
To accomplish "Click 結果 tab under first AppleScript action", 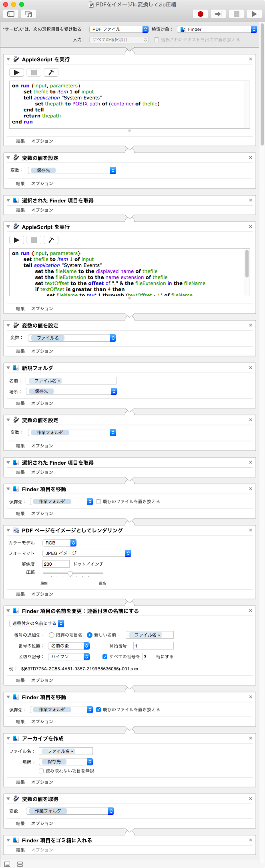I will pyautogui.click(x=20, y=141).
